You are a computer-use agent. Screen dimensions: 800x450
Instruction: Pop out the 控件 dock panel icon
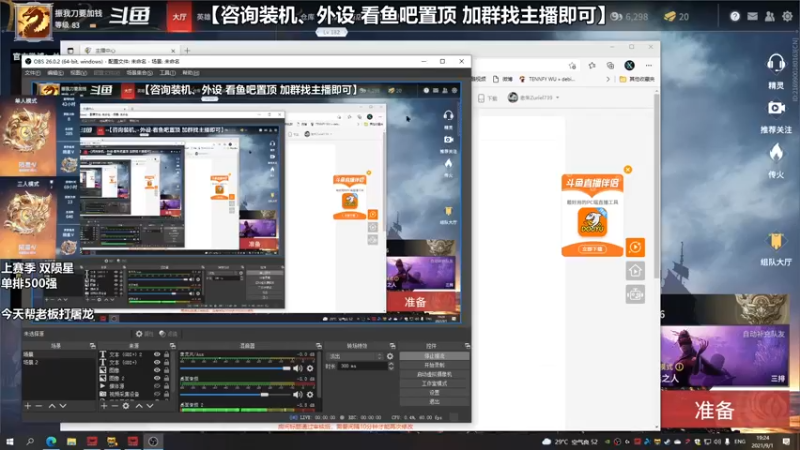tap(467, 345)
